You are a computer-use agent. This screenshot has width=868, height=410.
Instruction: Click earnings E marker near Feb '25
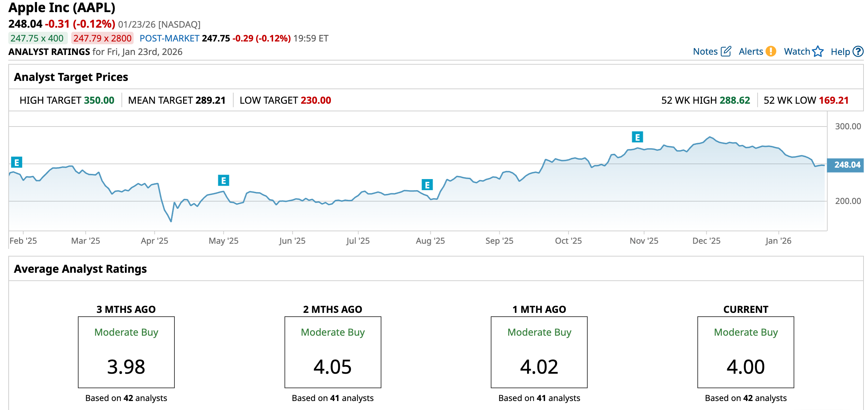(x=16, y=162)
